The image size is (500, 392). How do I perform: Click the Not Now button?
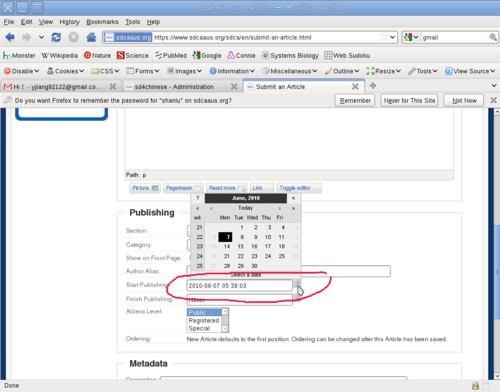click(464, 100)
